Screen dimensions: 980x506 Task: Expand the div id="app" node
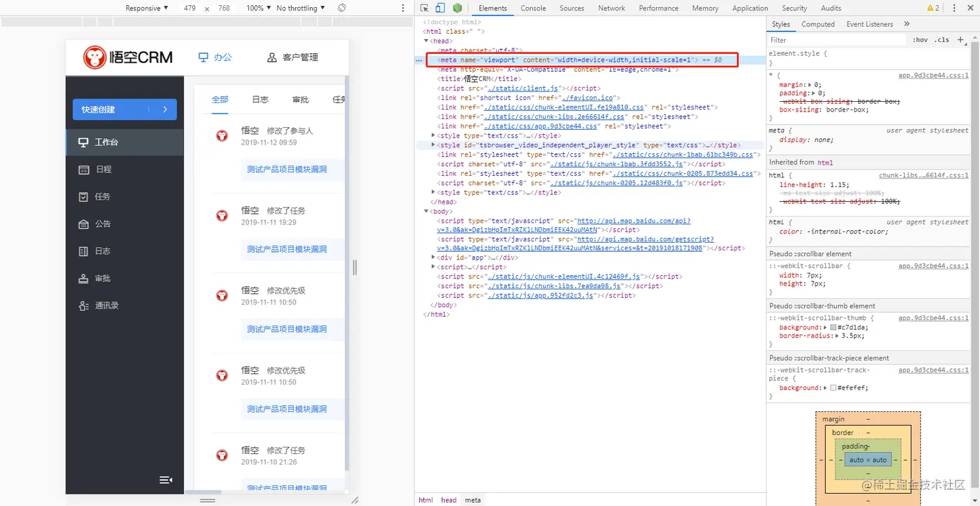click(434, 258)
